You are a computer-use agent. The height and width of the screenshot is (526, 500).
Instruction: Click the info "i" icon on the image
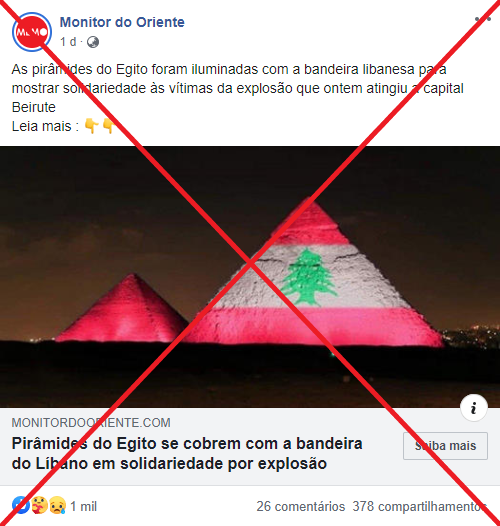tap(473, 408)
